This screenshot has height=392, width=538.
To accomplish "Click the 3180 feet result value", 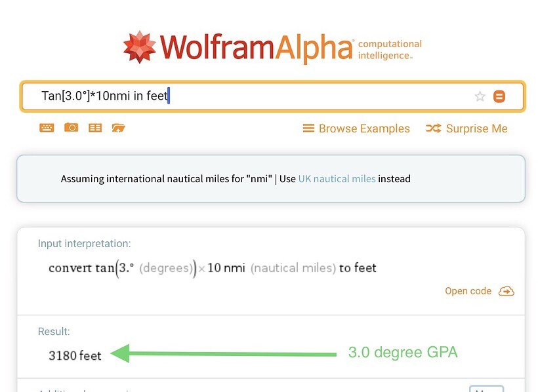I will [75, 356].
